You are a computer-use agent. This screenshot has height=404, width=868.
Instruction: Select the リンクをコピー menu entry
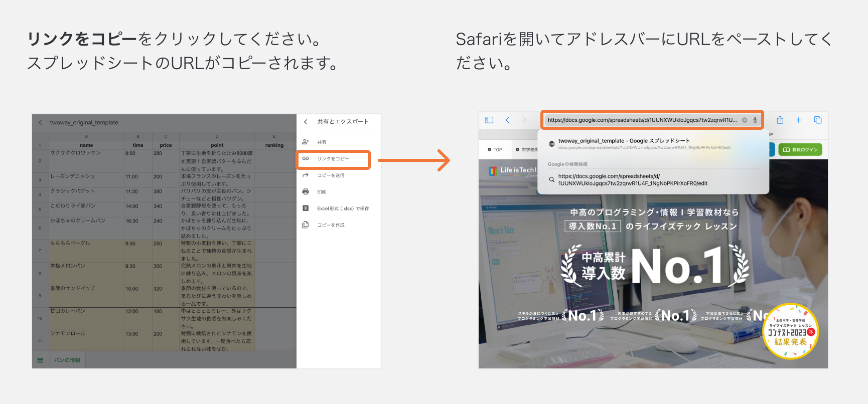coord(333,159)
